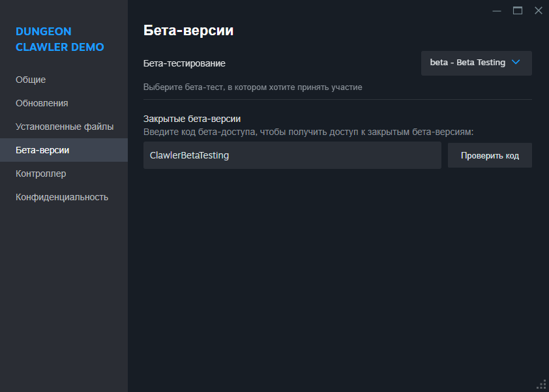This screenshot has height=392, width=549.
Task: Click the Dungeon Clawler Demo title
Action: (60, 39)
